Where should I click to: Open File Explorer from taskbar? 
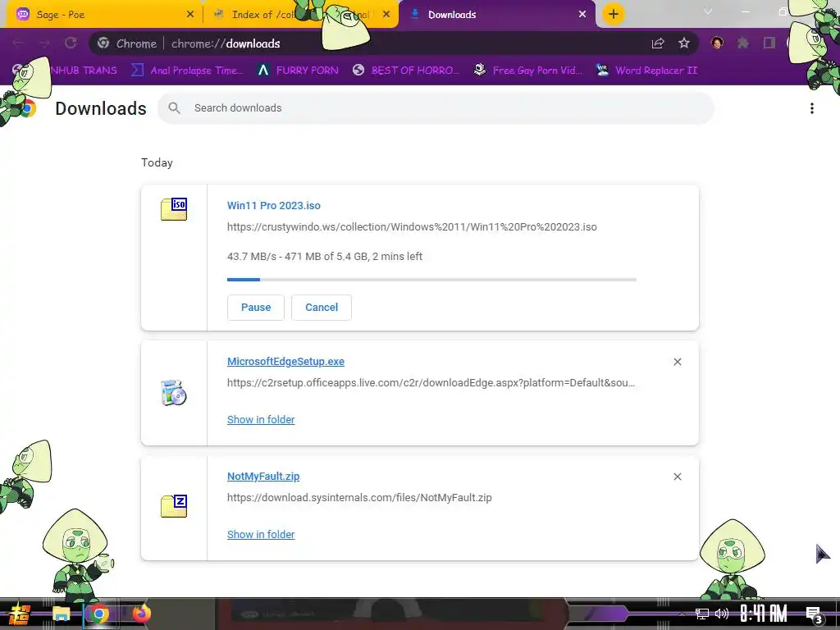click(x=61, y=614)
